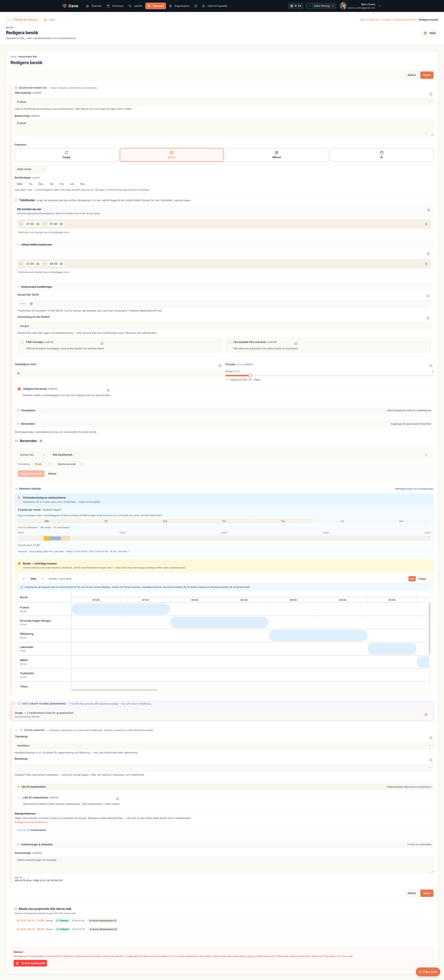Image resolution: width=444 pixels, height=980 pixels.
Task: Open the Tjänstetyp Hemtjänst dropdown
Action: tap(224, 746)
